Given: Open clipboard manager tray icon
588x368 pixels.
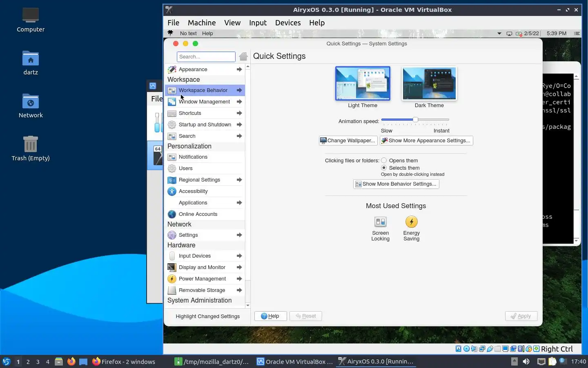Looking at the screenshot, I should click(x=552, y=361).
